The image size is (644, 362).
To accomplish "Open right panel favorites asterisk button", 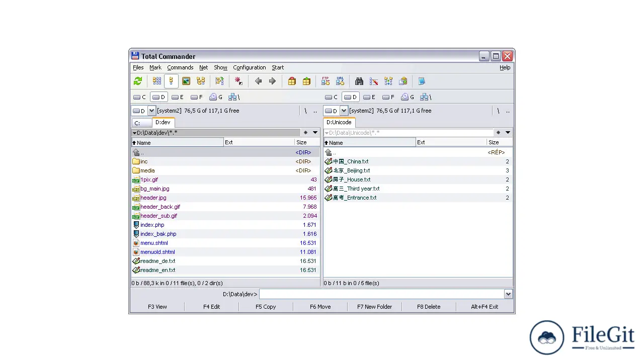I will click(498, 133).
